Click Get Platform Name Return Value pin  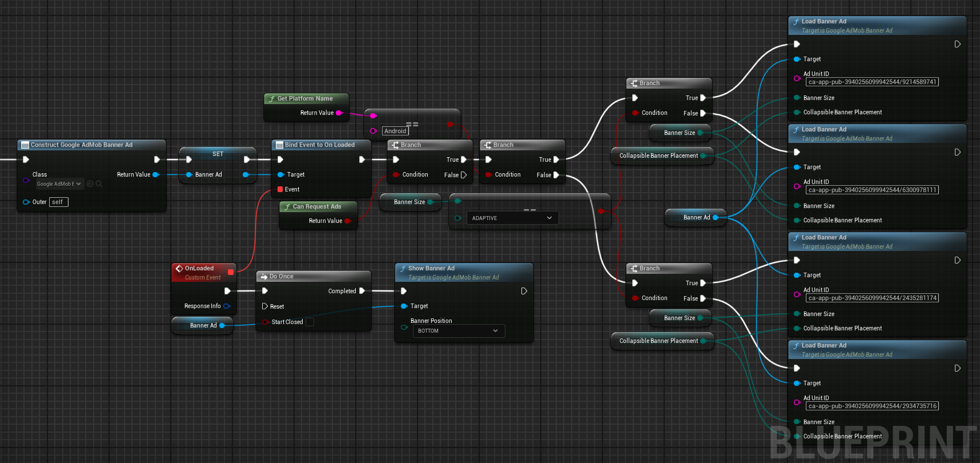point(339,113)
